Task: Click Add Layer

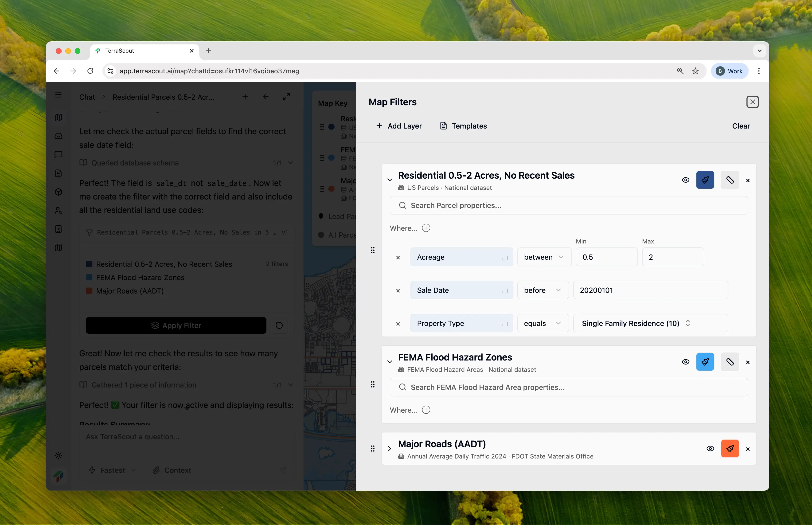Action: 399,126
